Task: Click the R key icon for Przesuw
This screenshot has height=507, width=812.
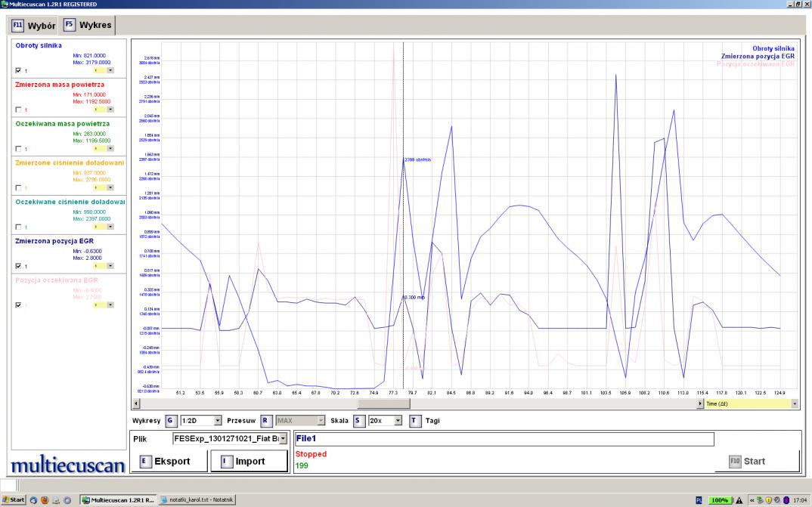Action: (265, 421)
